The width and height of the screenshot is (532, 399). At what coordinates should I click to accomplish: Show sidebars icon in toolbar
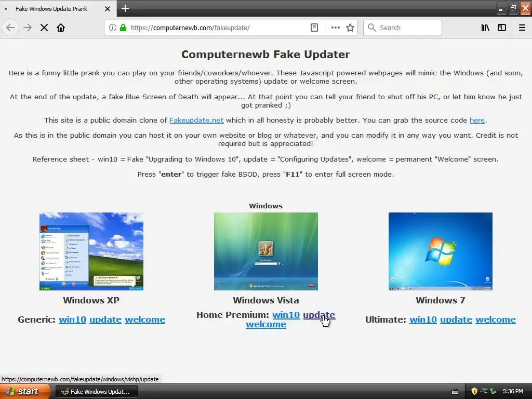[x=502, y=28]
